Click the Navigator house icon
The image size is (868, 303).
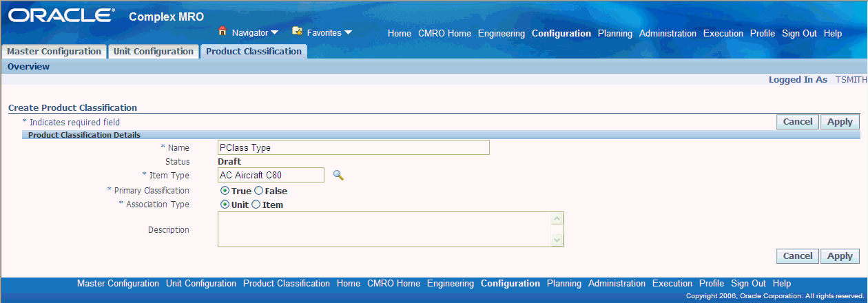tap(223, 32)
